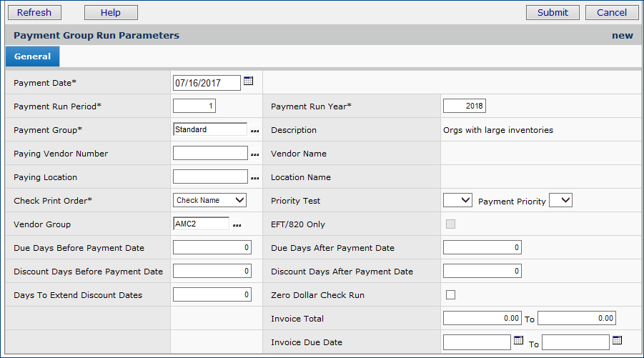Expand the Payment Priority dropdown
This screenshot has height=358, width=644.
point(561,201)
